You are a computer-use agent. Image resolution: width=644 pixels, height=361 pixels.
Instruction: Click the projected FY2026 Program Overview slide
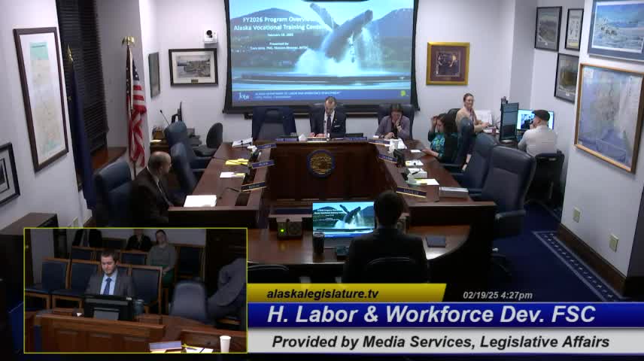click(321, 53)
